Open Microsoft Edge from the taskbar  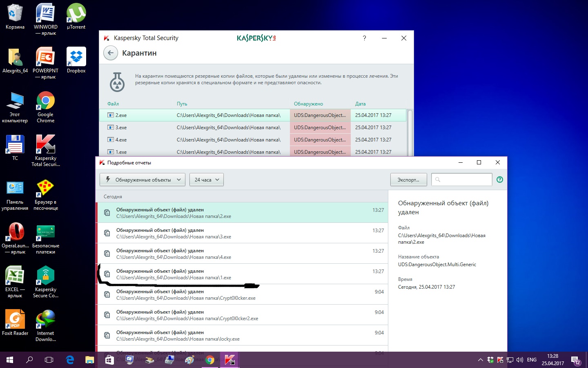click(x=70, y=360)
